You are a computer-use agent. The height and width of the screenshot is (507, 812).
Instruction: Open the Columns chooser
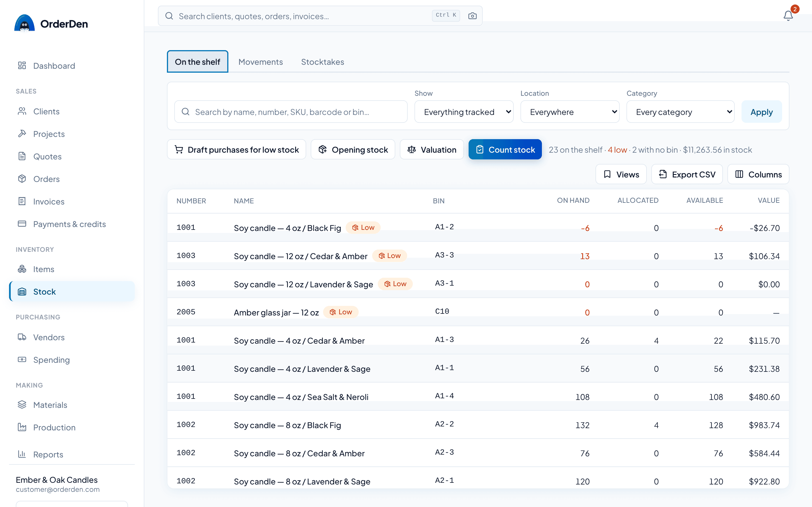click(758, 174)
